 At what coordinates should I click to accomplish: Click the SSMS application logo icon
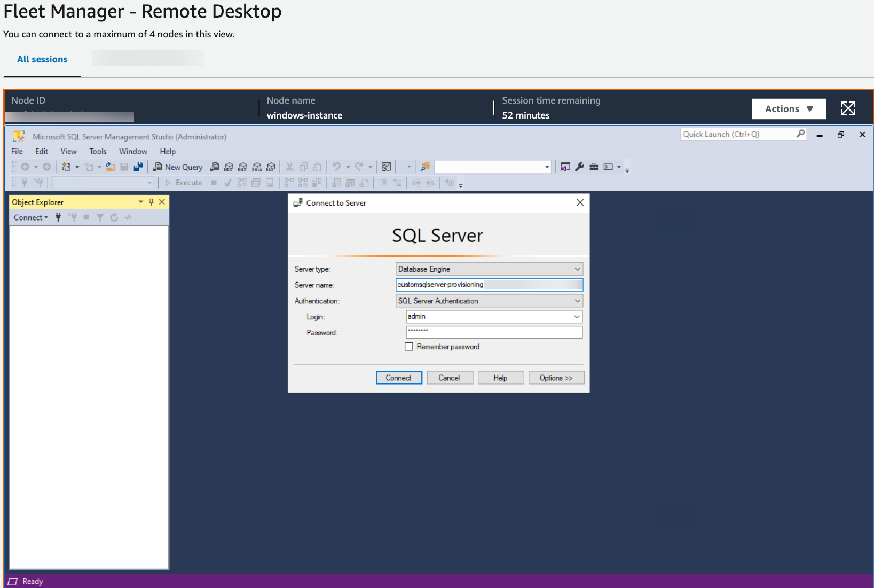click(x=19, y=136)
